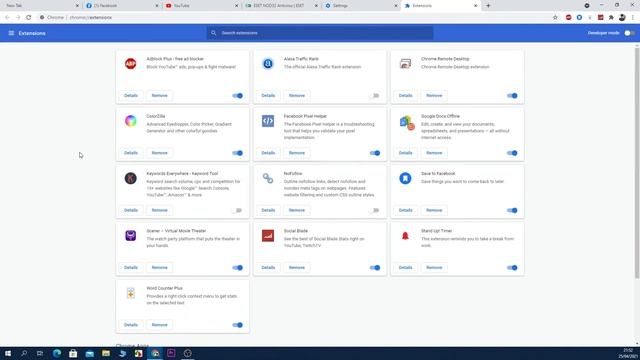
Task: Open the Extensions hamburger main menu
Action: 11,33
